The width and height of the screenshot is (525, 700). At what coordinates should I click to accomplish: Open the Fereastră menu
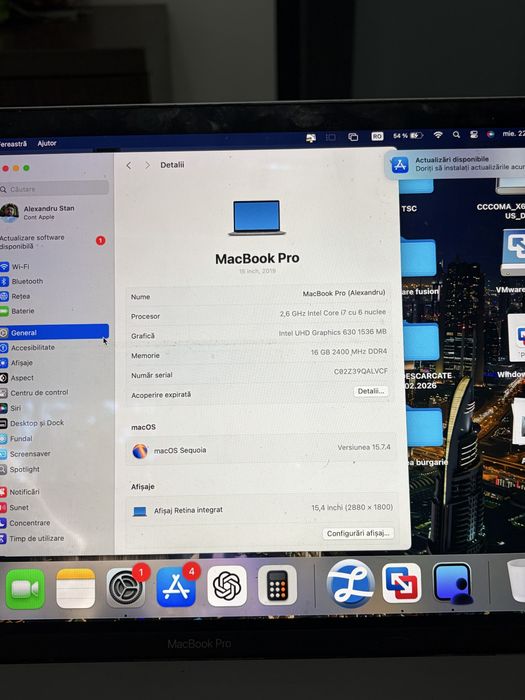pyautogui.click(x=13, y=144)
